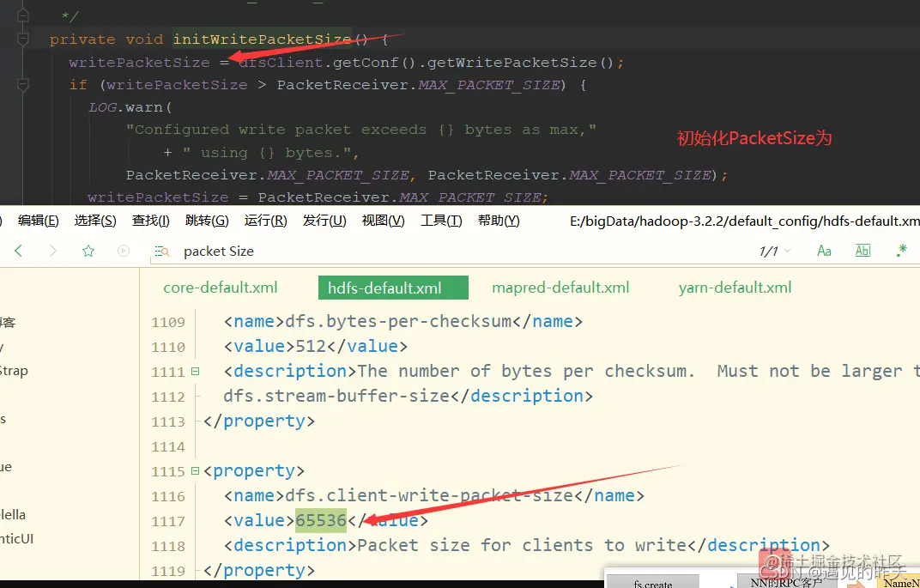Click the 'lella' item in left sidebar
The height and width of the screenshot is (588, 920).
click(x=13, y=515)
